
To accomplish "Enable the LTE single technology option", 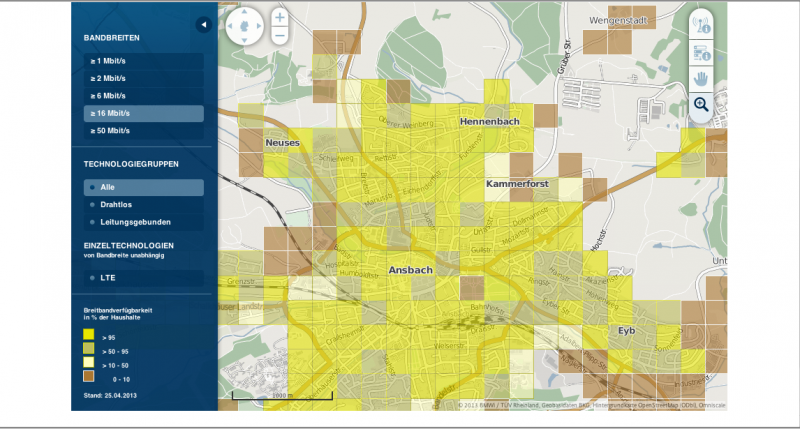I will pos(143,277).
